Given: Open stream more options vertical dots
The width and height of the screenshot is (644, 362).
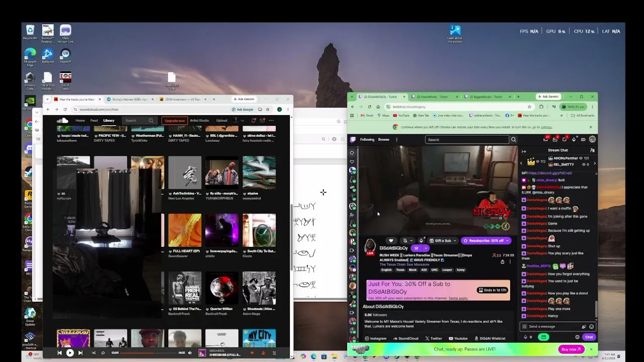Looking at the screenshot, I should [510, 262].
